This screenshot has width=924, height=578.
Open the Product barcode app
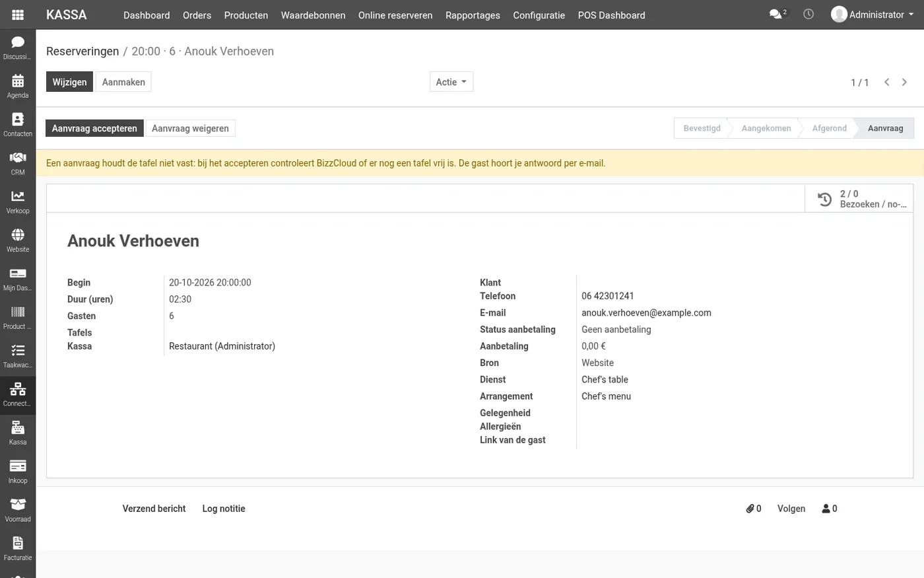coord(18,318)
